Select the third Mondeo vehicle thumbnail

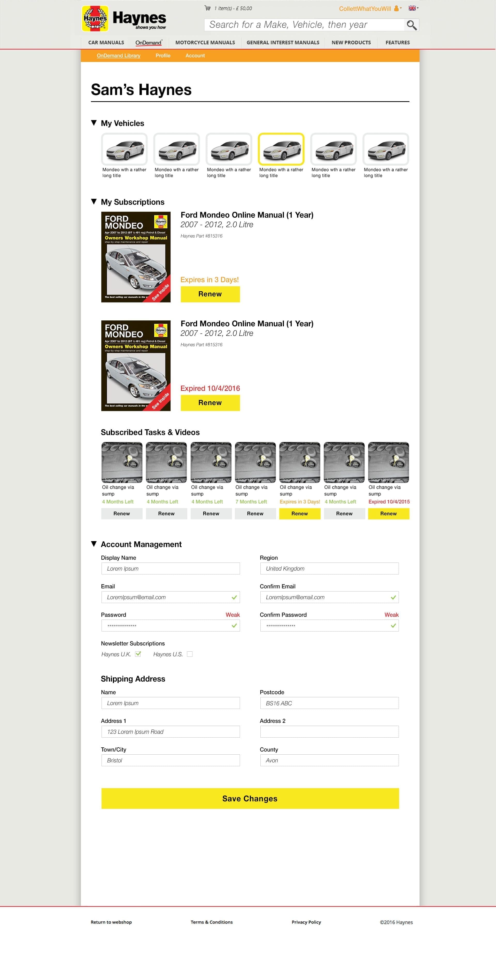point(229,149)
